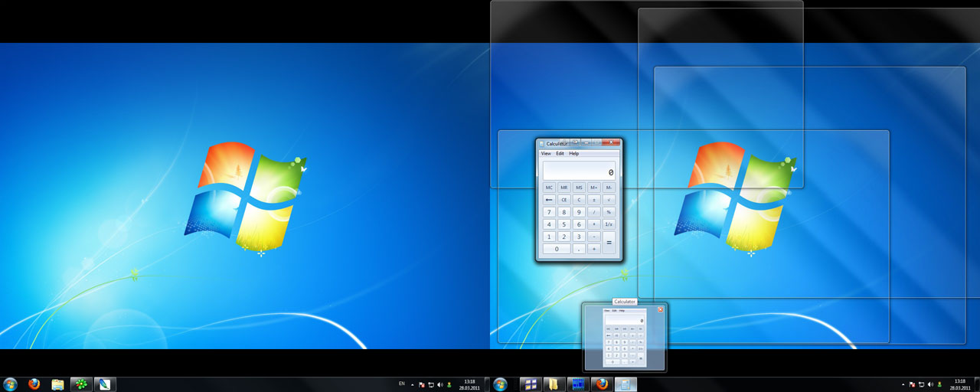The height and width of the screenshot is (392, 980).
Task: Open the Edit menu in Calculator
Action: (560, 153)
